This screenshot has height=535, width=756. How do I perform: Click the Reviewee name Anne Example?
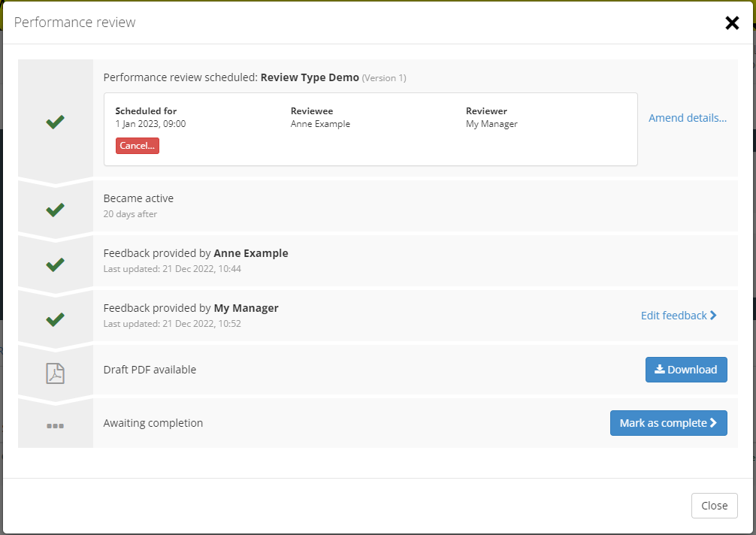[320, 124]
